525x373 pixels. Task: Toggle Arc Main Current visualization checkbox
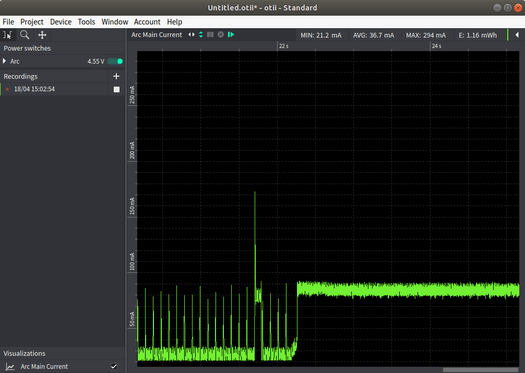coord(114,366)
